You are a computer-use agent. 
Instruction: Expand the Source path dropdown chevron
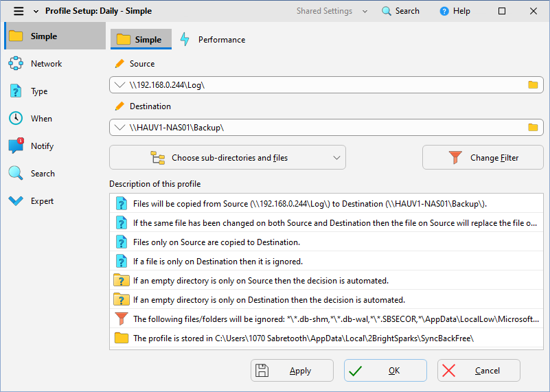120,85
